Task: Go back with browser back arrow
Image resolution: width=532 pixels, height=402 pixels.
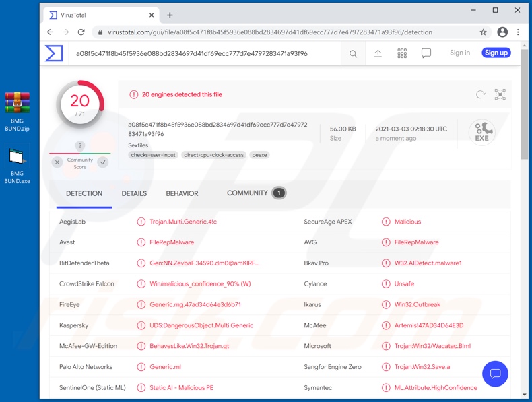Action: pos(51,32)
